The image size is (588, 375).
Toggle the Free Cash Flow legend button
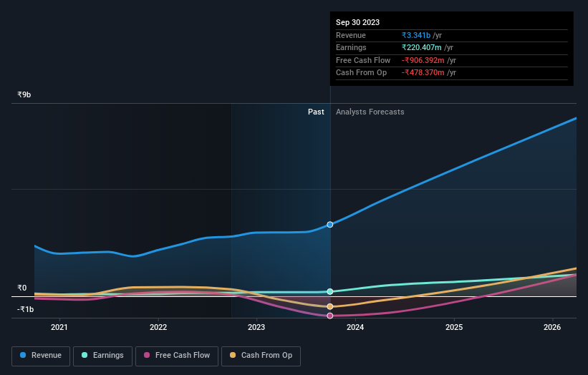[x=177, y=356]
